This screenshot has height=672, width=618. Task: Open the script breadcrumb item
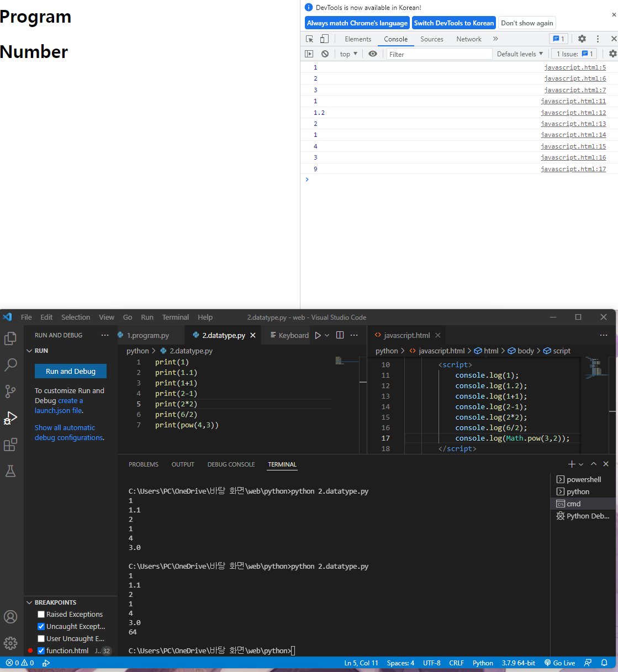click(x=557, y=351)
